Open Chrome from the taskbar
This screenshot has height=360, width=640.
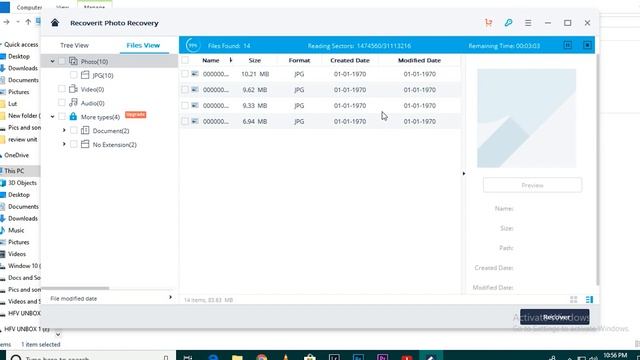[261, 357]
